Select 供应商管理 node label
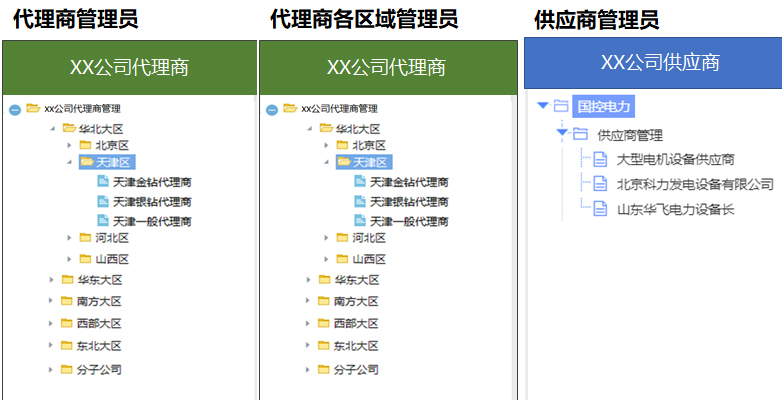Viewport: 782px width, 400px height. click(x=630, y=135)
